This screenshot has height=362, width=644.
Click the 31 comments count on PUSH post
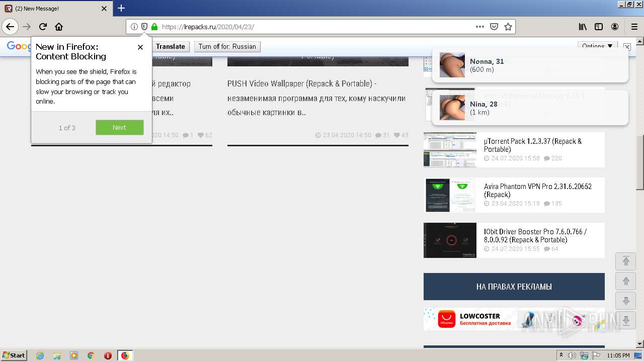[x=383, y=135]
